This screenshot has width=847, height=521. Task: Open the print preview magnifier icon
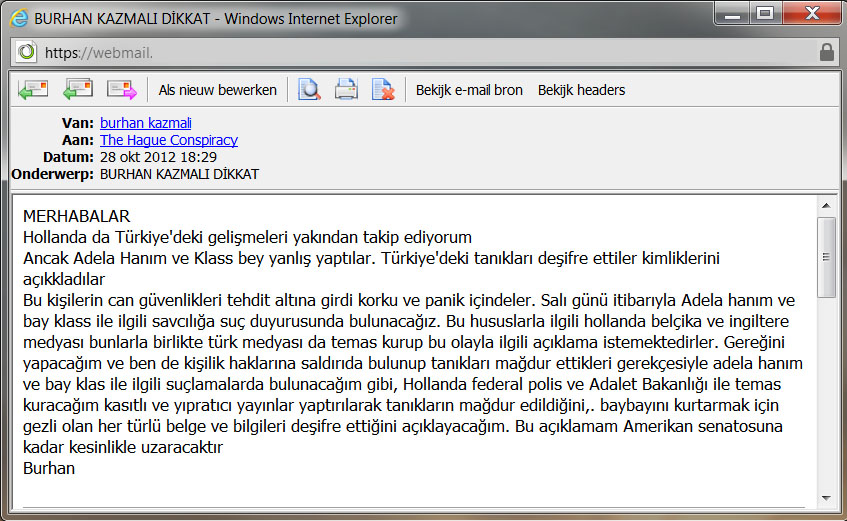[x=310, y=89]
